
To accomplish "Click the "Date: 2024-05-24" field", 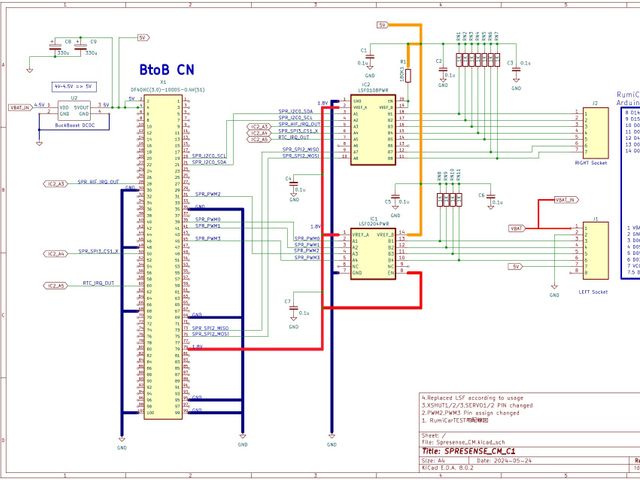I will point(504,461).
